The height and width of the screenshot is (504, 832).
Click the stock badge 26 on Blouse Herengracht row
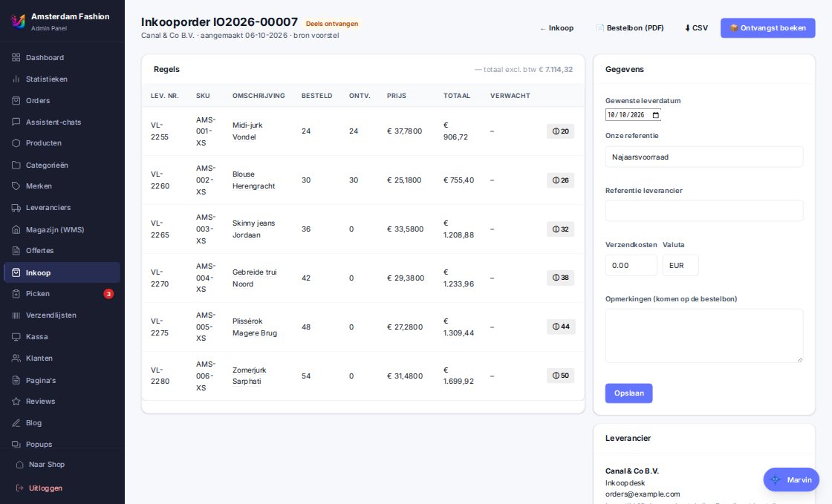[560, 180]
